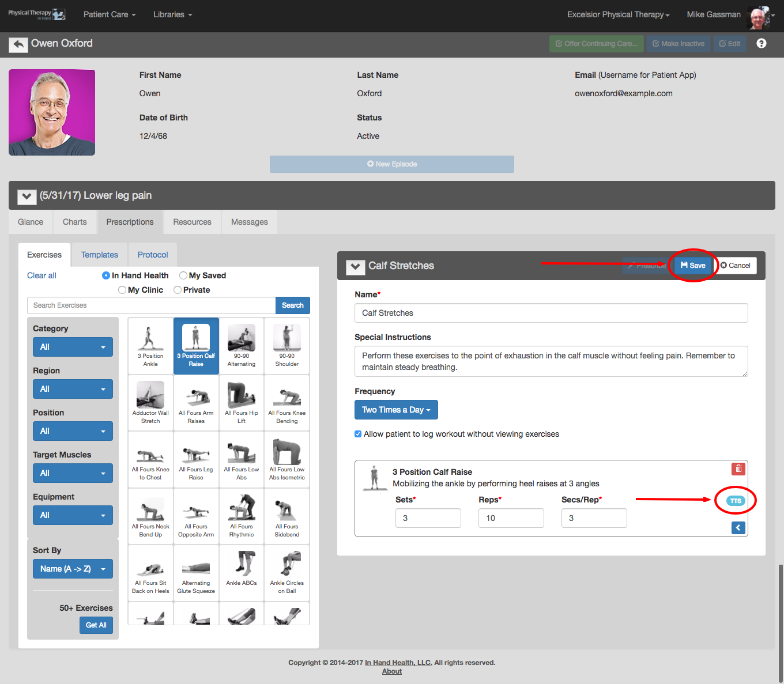Image resolution: width=784 pixels, height=684 pixels.
Task: Open the Two Times a Day frequency dropdown
Action: coord(396,410)
